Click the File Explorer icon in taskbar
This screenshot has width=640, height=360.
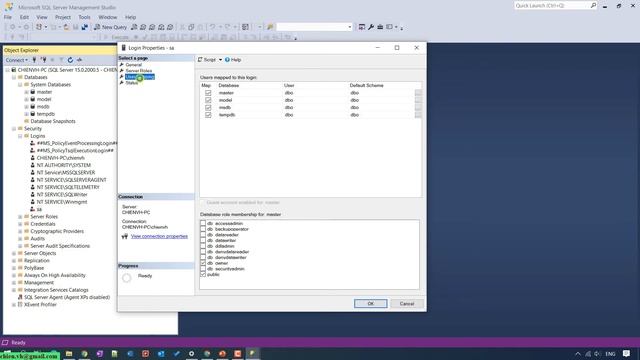pyautogui.click(x=69, y=353)
